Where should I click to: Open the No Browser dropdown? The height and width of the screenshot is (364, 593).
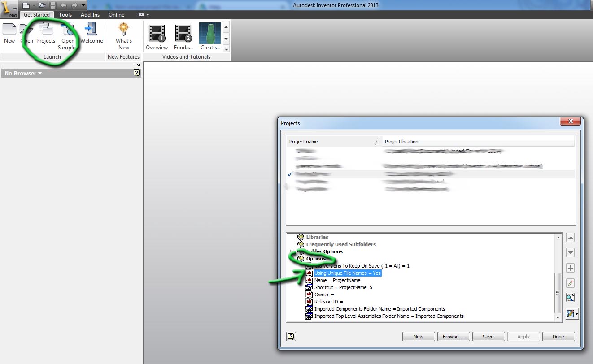pyautogui.click(x=23, y=73)
